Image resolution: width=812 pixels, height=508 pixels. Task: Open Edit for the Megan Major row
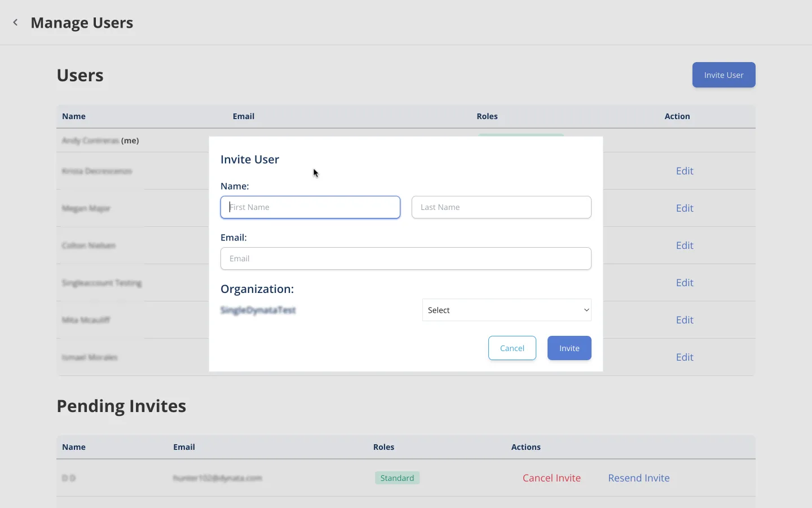685,208
